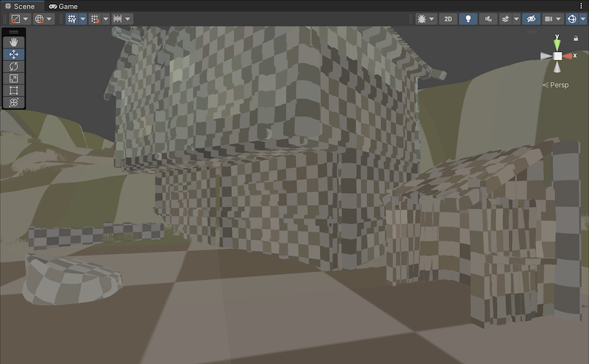Image resolution: width=589 pixels, height=364 pixels.
Task: Open the scene camera settings dropdown
Action: point(552,19)
